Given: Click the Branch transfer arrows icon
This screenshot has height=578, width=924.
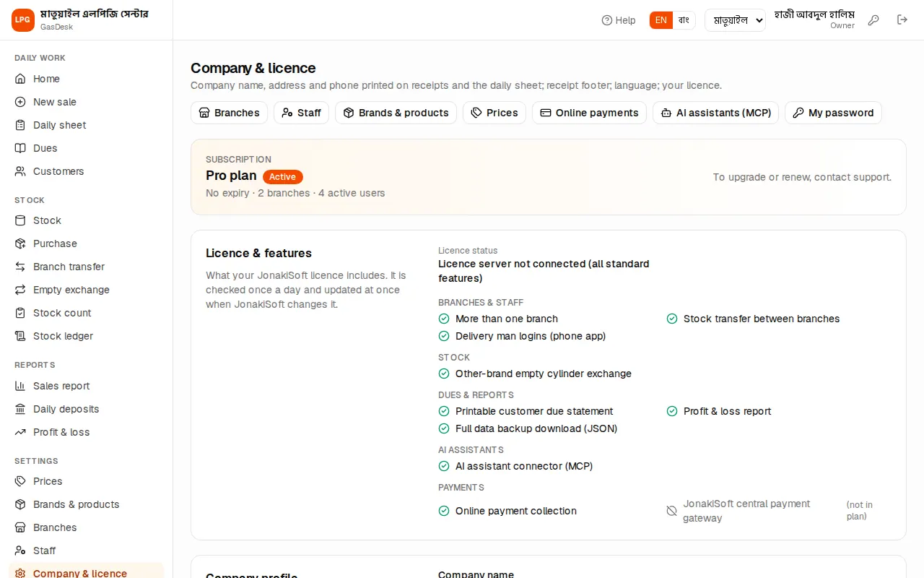Looking at the screenshot, I should coord(20,267).
